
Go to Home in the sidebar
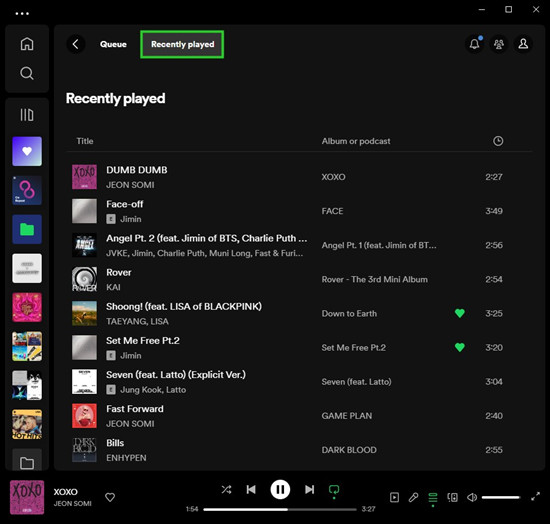(x=27, y=44)
